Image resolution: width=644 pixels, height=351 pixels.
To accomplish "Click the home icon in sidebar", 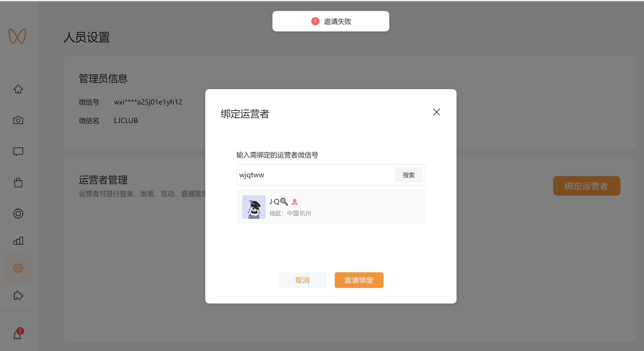I will point(18,89).
